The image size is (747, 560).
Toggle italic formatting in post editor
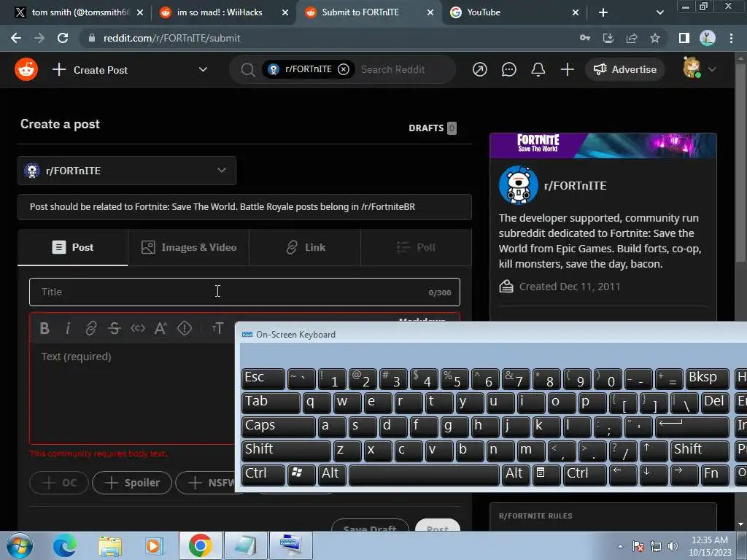click(x=68, y=328)
